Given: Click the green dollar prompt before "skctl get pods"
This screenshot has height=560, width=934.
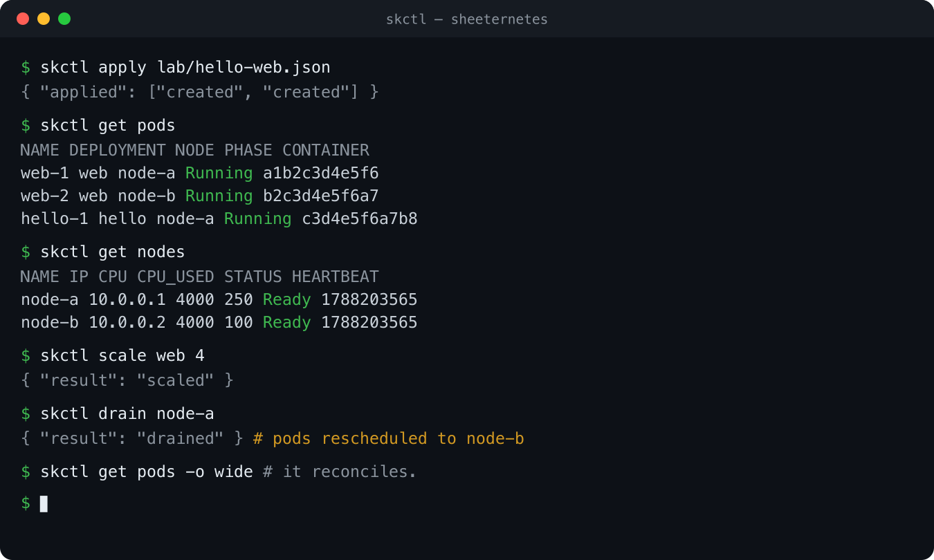Looking at the screenshot, I should tap(26, 125).
